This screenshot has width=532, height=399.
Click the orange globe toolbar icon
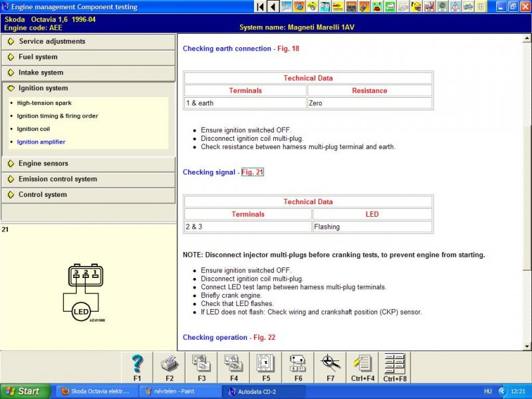(x=299, y=7)
